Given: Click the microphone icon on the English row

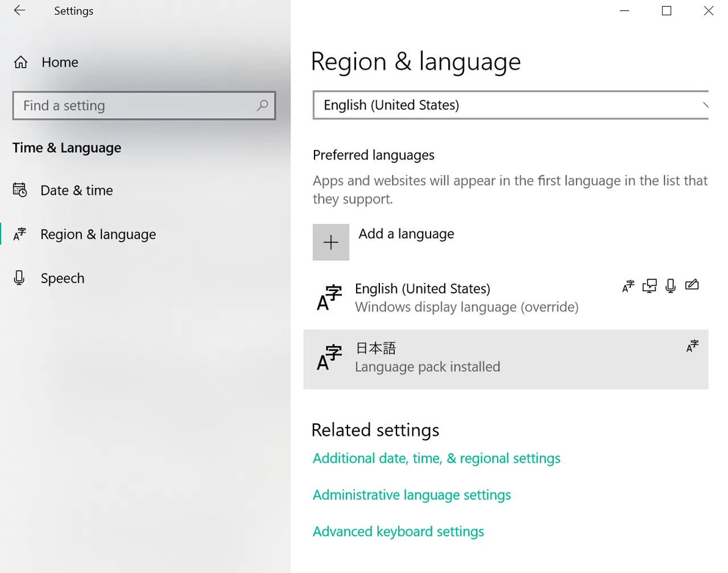Looking at the screenshot, I should click(671, 286).
